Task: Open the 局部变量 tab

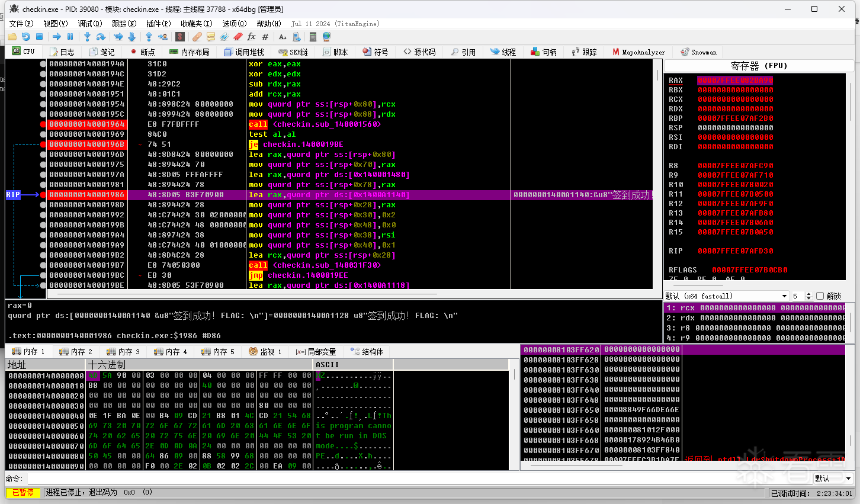Action: [316, 352]
